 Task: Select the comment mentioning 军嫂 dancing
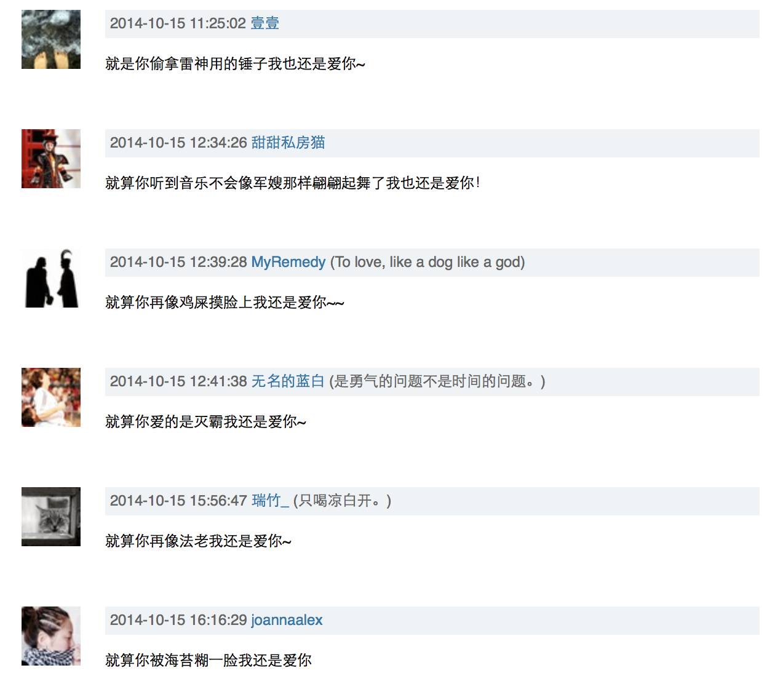coord(293,183)
